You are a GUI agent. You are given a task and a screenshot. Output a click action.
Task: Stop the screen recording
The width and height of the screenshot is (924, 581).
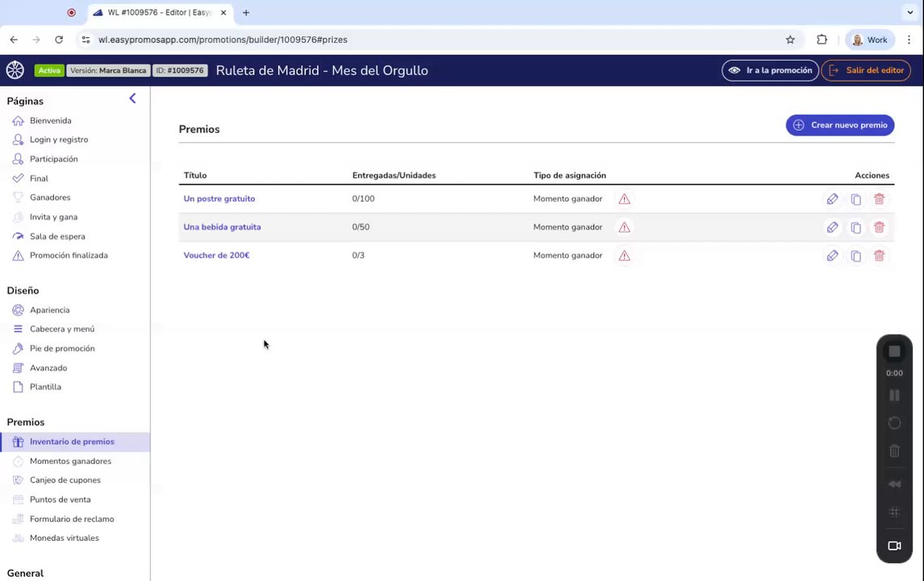coord(894,352)
